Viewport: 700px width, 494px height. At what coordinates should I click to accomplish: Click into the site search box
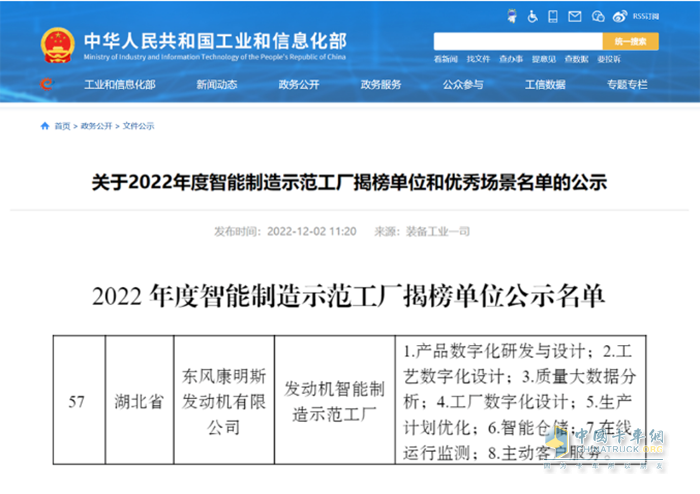point(516,41)
